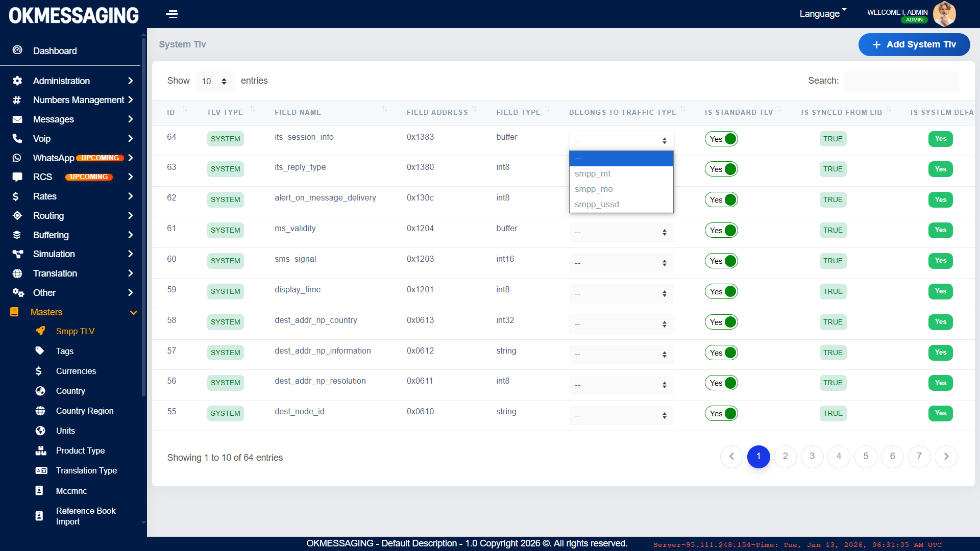Select smpp_mo from open dropdown list
This screenshot has width=980, height=551.
tap(594, 189)
